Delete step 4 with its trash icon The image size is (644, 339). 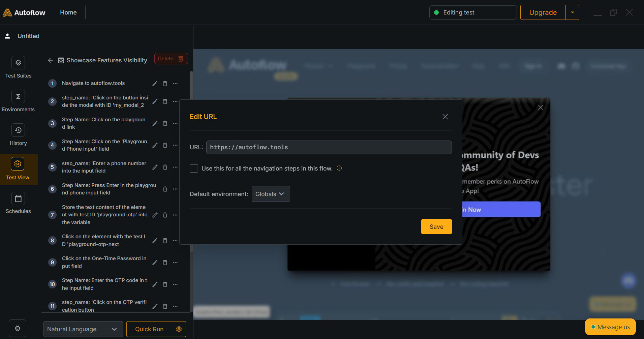(165, 145)
